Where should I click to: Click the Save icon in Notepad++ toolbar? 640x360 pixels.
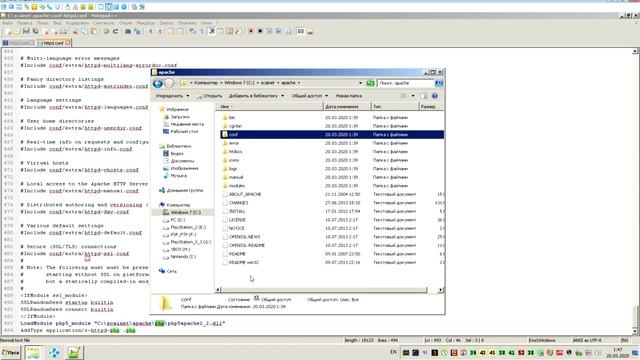pos(26,31)
